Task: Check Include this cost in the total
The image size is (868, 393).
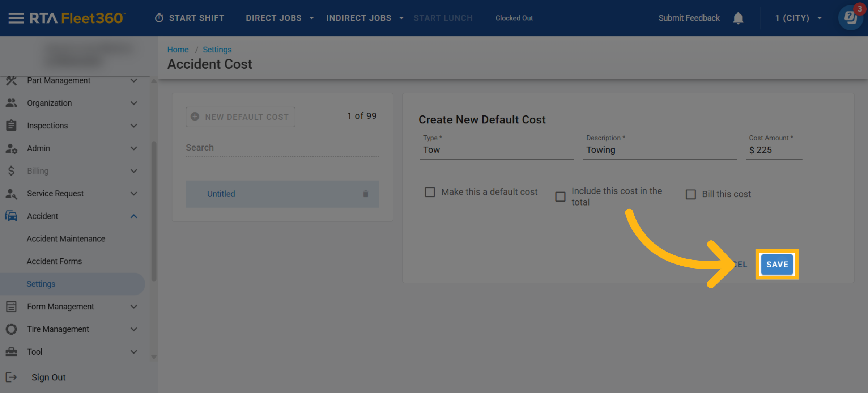Action: point(560,196)
